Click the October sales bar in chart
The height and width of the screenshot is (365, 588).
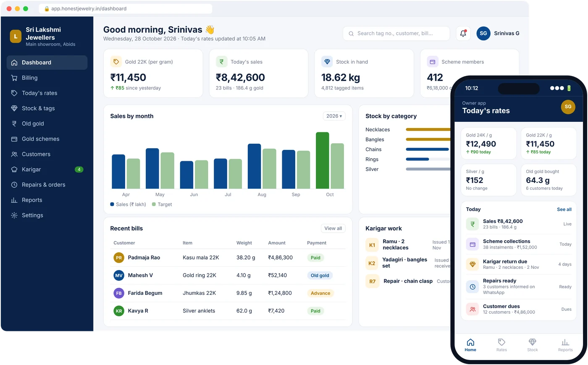pyautogui.click(x=323, y=160)
